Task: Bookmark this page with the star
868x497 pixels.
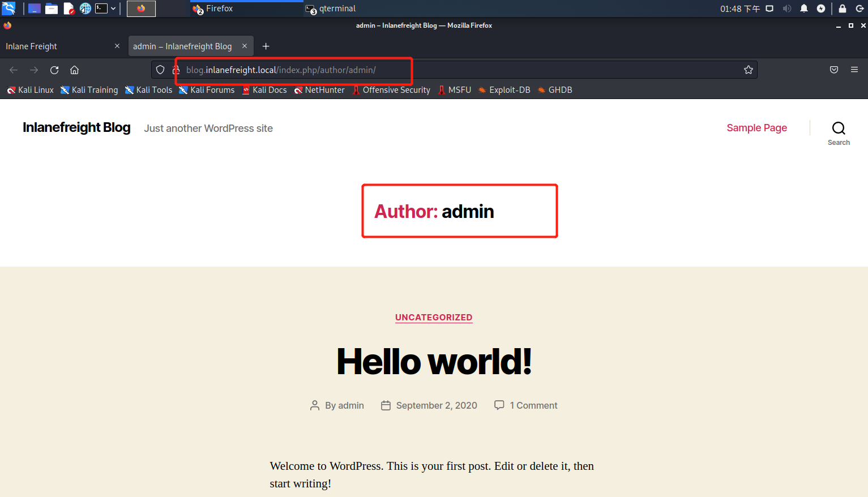Action: [x=749, y=70]
